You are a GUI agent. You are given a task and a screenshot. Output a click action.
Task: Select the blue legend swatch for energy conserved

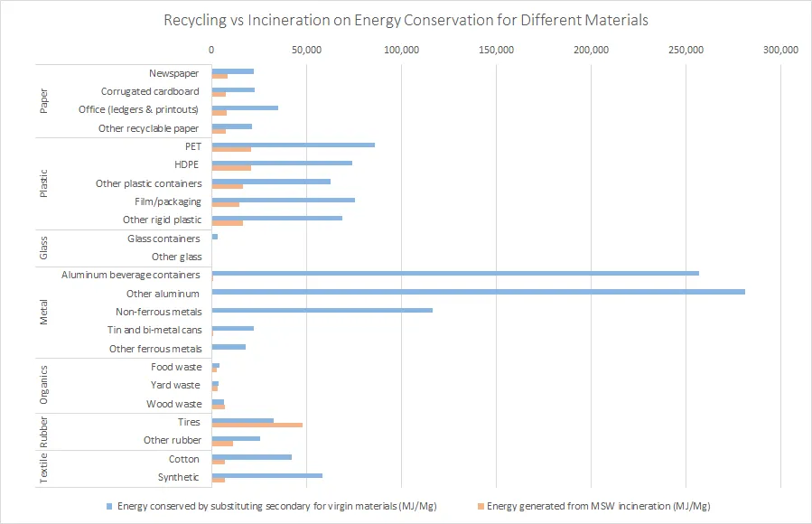pyautogui.click(x=109, y=507)
